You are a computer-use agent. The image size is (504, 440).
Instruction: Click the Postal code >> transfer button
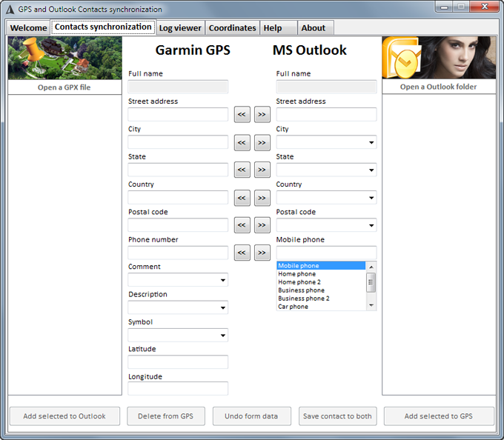(262, 225)
